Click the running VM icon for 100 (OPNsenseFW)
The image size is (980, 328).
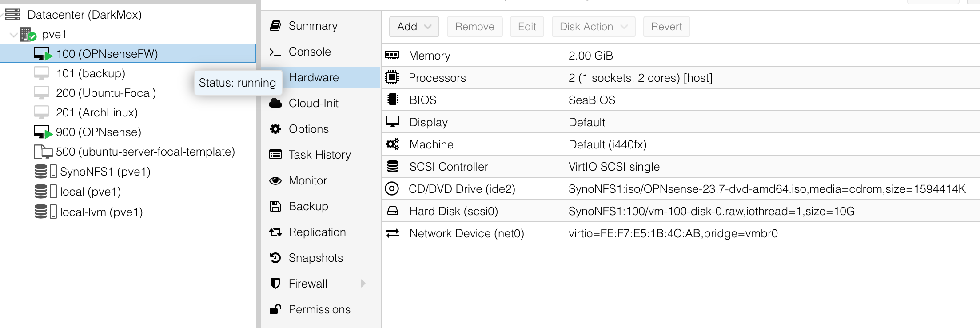click(43, 54)
